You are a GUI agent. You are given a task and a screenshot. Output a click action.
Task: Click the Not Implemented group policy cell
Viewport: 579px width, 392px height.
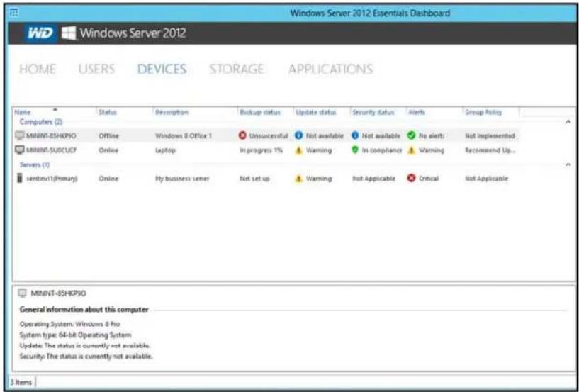pos(490,136)
